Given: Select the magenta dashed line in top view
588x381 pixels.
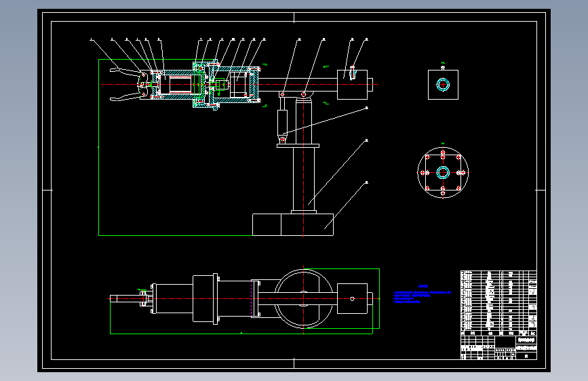Looking at the screenshot, I should 251,299.
